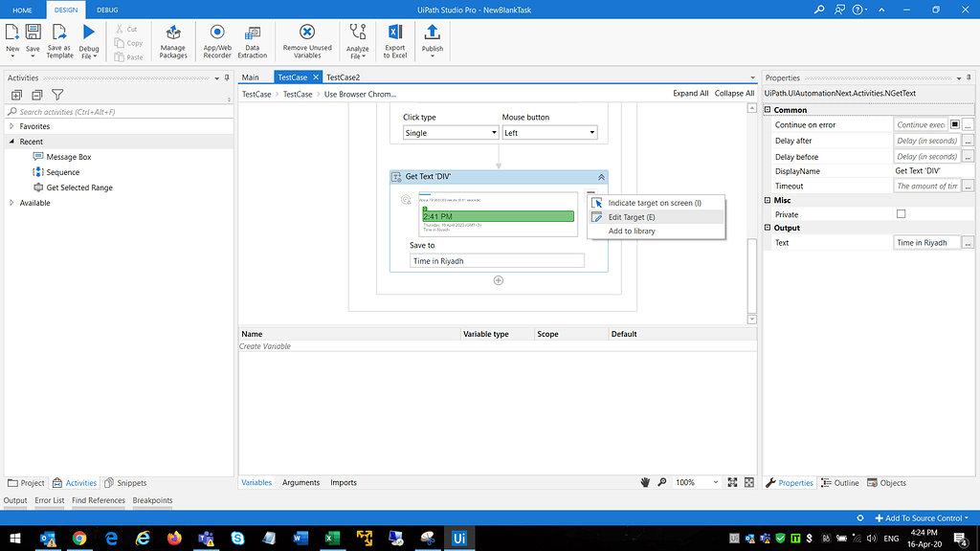980x551 pixels.
Task: Start debugging with the Debug File icon
Action: click(88, 40)
